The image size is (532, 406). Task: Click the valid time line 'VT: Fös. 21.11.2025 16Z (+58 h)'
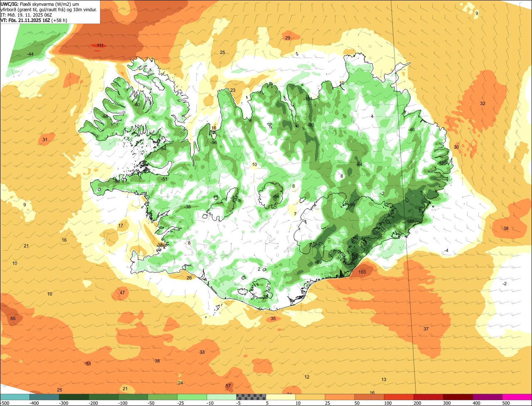(x=34, y=20)
